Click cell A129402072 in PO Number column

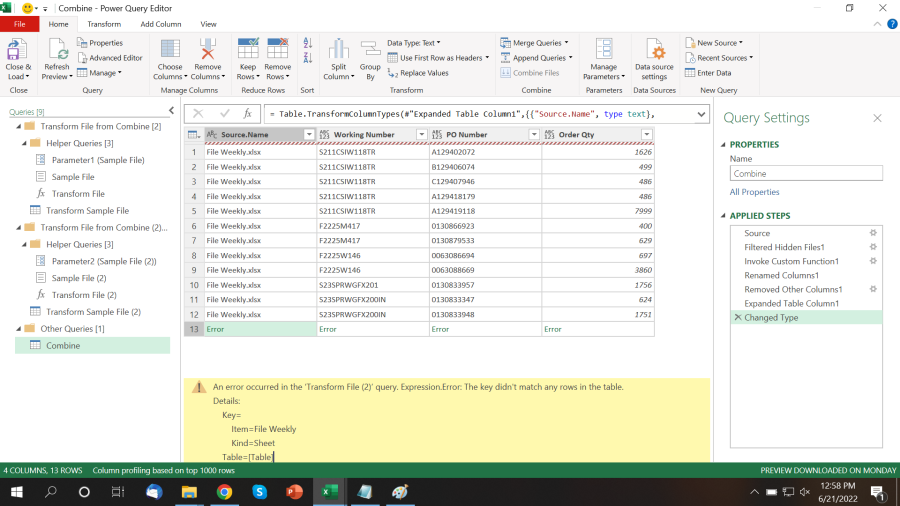[485, 152]
